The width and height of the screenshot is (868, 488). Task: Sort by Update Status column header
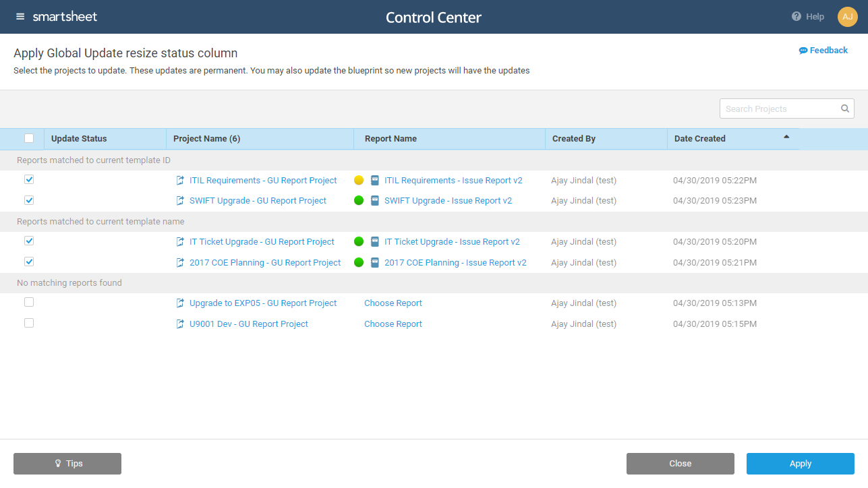(105, 139)
